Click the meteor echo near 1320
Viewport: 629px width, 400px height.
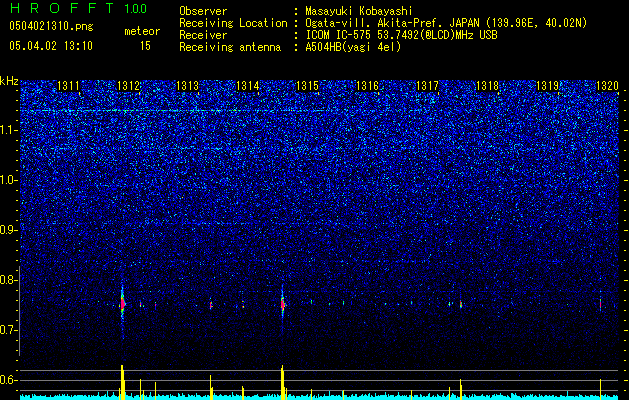coord(600,304)
